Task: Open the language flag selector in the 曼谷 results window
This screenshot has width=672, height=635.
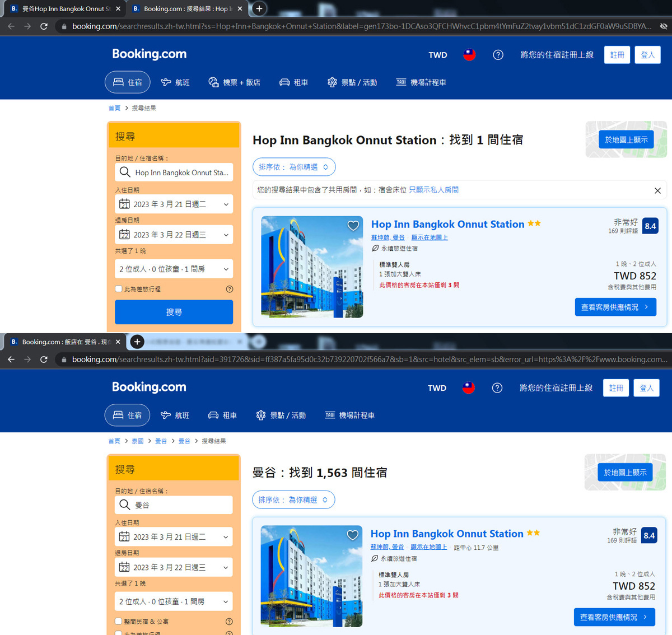Action: click(469, 387)
